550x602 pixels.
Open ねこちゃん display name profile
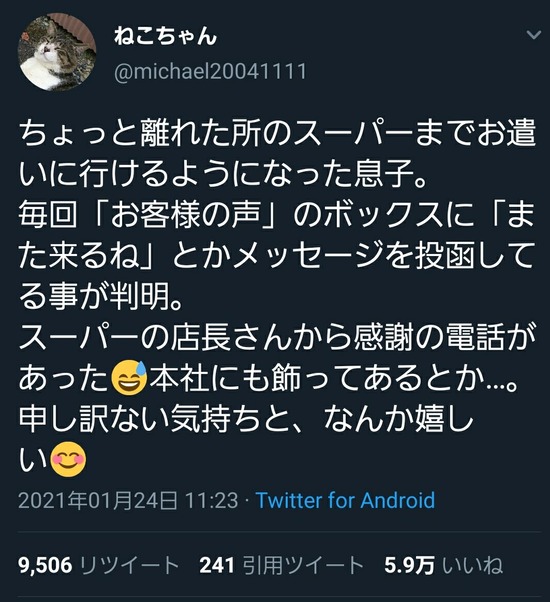(165, 36)
